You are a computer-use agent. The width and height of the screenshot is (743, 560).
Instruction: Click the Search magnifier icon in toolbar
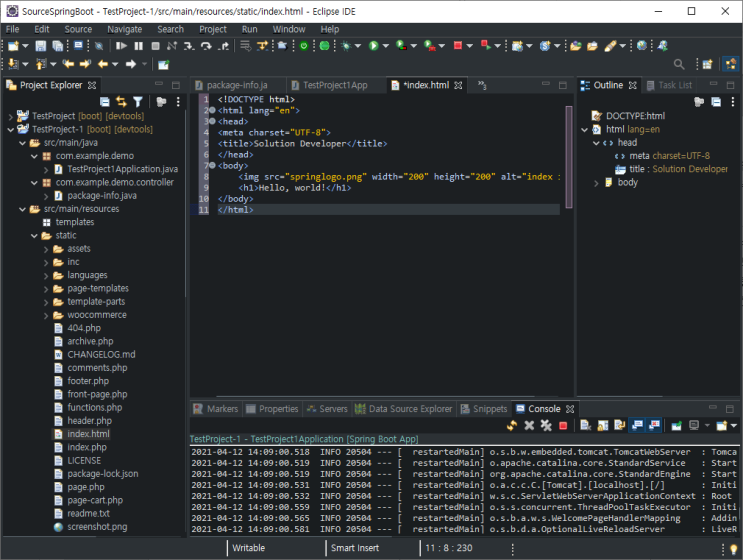pyautogui.click(x=679, y=64)
